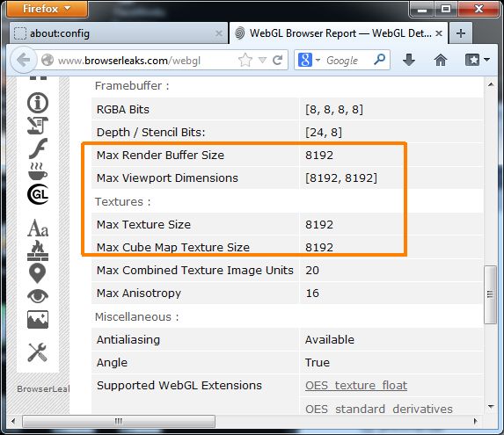Open the JavaScript scroll sidebar icon
Screen dimensions: 504x435
38,125
